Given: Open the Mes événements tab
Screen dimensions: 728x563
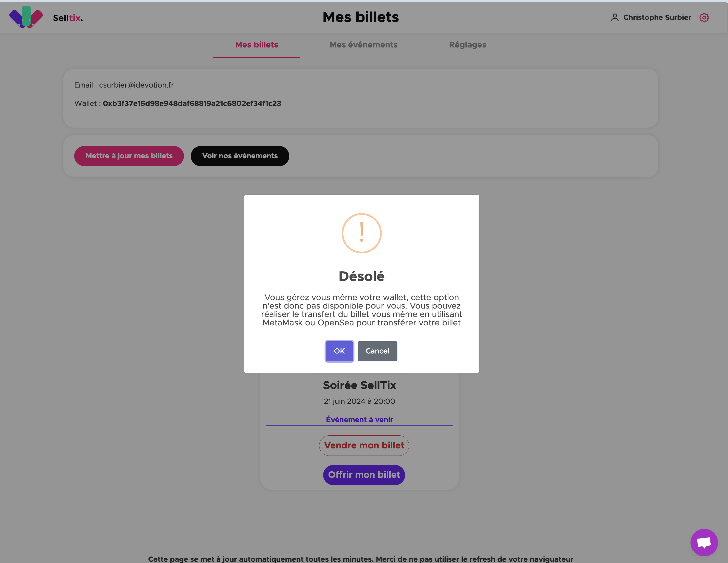Looking at the screenshot, I should [363, 45].
